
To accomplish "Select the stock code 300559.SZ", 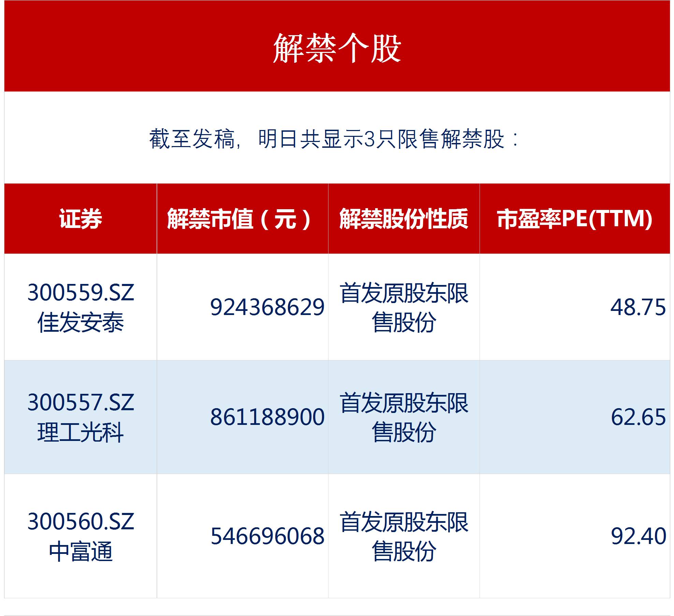I will (81, 292).
